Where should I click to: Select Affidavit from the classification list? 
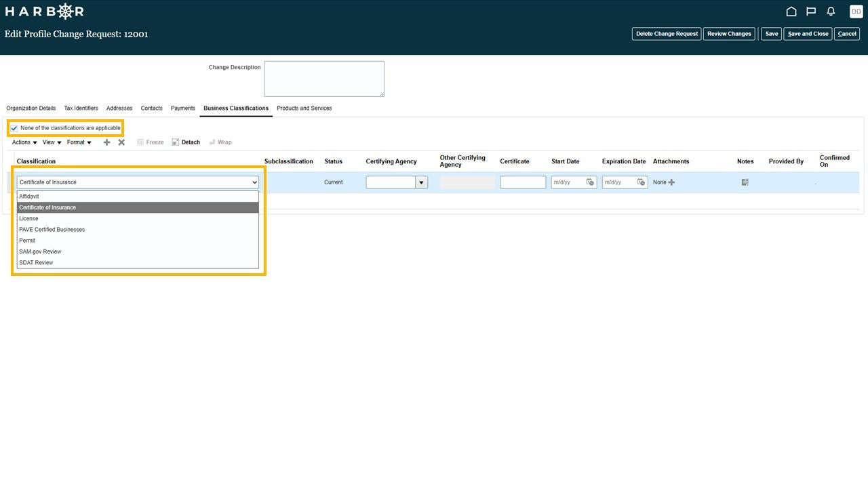pos(138,197)
